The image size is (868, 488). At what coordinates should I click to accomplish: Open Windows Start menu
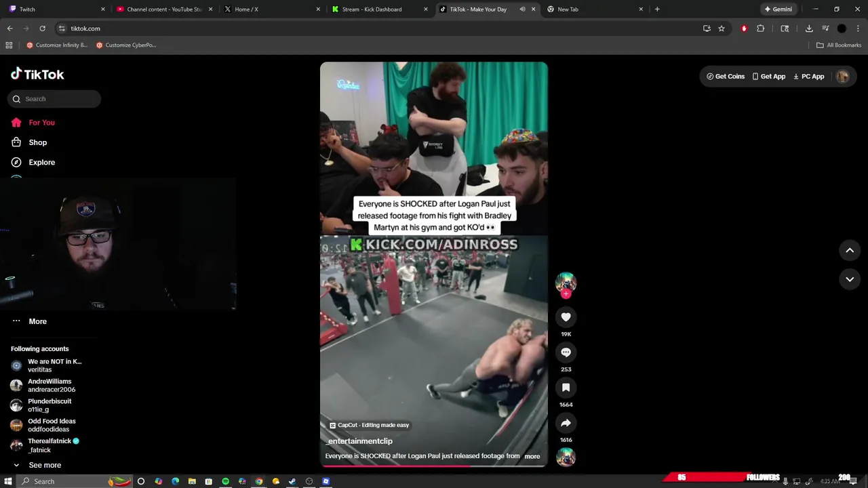point(8,481)
